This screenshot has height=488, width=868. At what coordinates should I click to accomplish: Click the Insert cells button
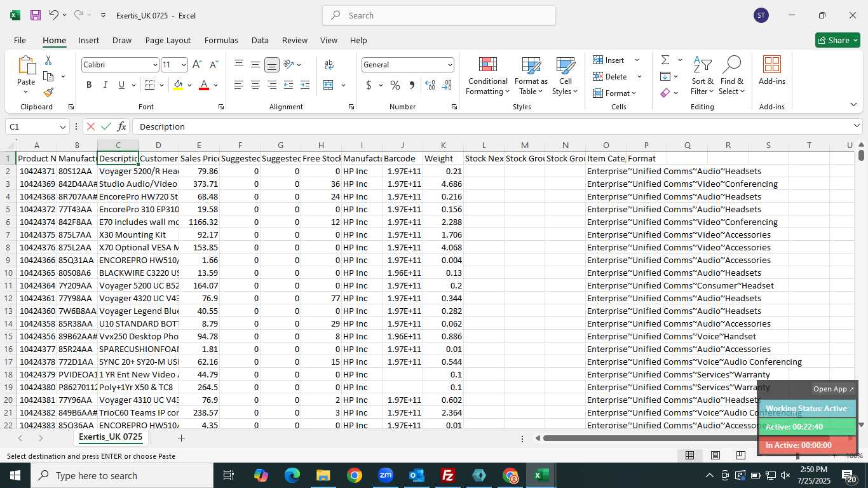click(x=609, y=60)
